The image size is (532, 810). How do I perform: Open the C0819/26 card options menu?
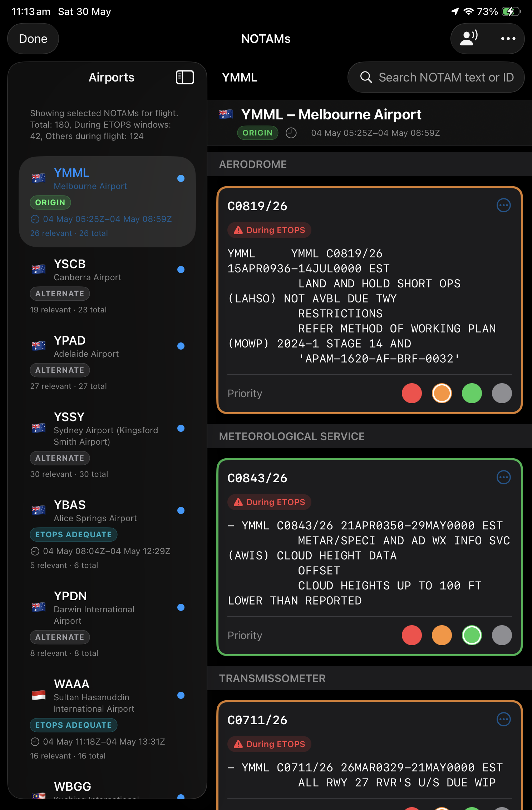pyautogui.click(x=504, y=205)
